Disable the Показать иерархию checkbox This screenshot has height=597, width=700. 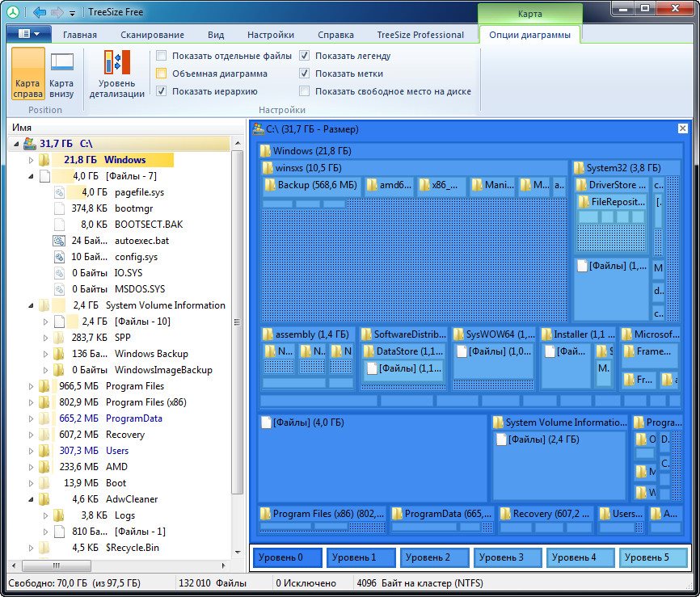coord(161,91)
